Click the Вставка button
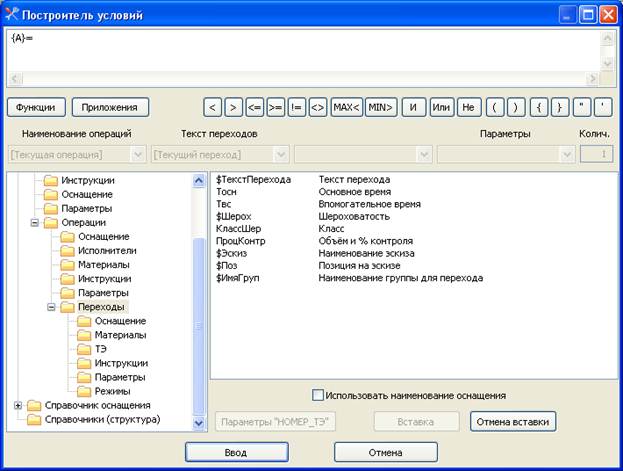623x471 pixels. point(416,422)
